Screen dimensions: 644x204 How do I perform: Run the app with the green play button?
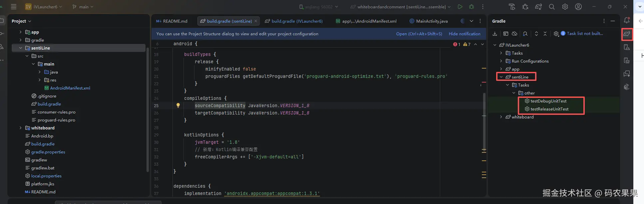click(x=460, y=7)
